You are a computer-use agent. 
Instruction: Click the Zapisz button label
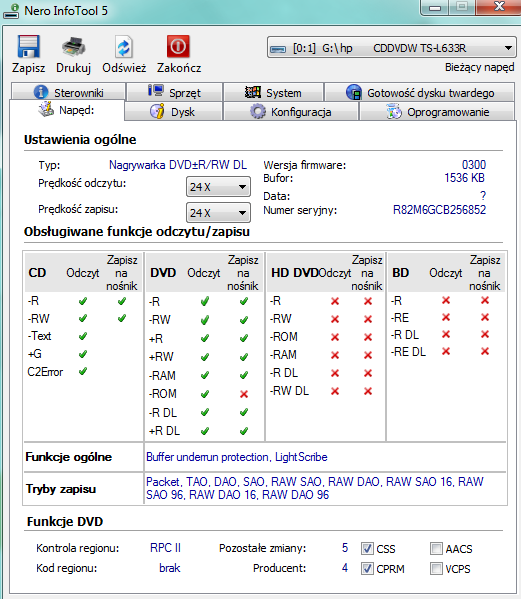coord(28,68)
